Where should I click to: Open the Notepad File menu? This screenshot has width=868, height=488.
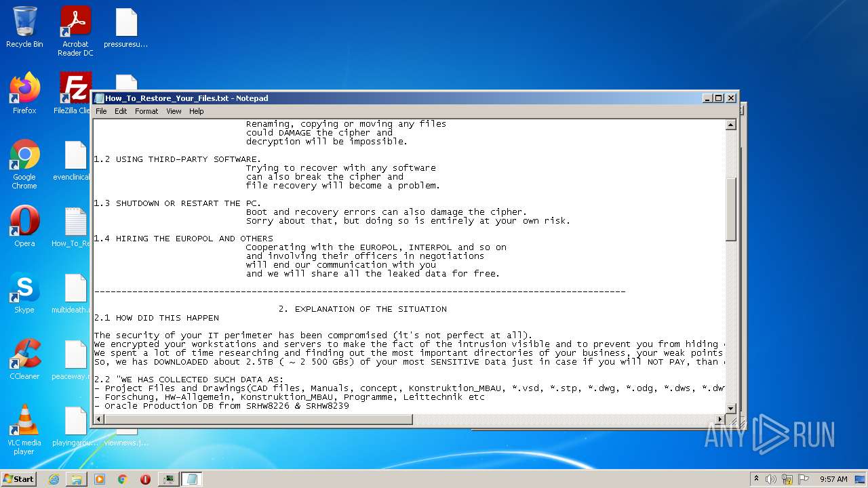click(101, 111)
